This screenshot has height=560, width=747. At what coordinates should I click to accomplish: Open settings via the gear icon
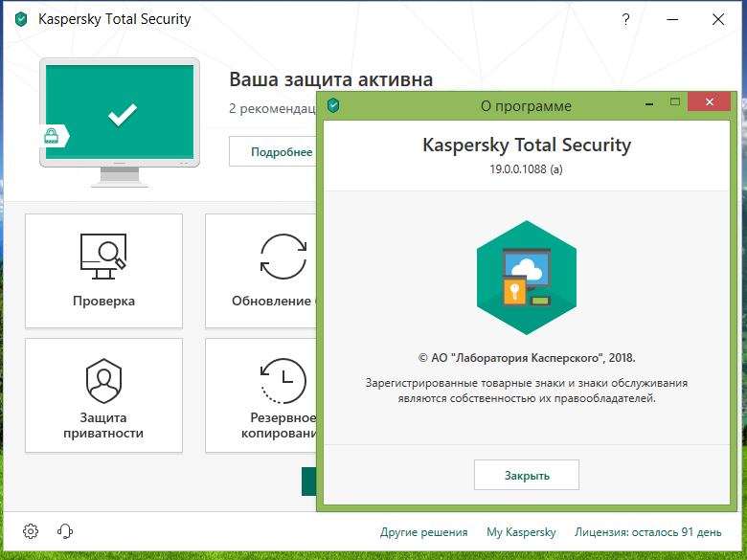[x=31, y=531]
